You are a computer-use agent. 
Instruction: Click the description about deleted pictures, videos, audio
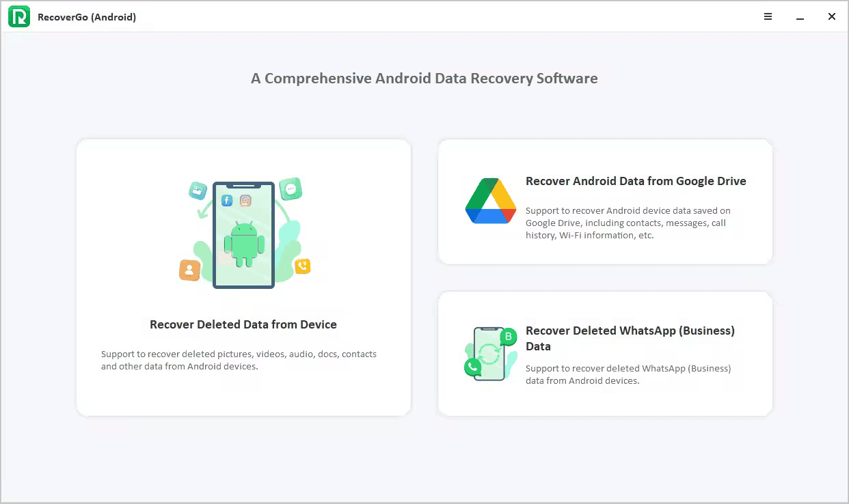[239, 360]
